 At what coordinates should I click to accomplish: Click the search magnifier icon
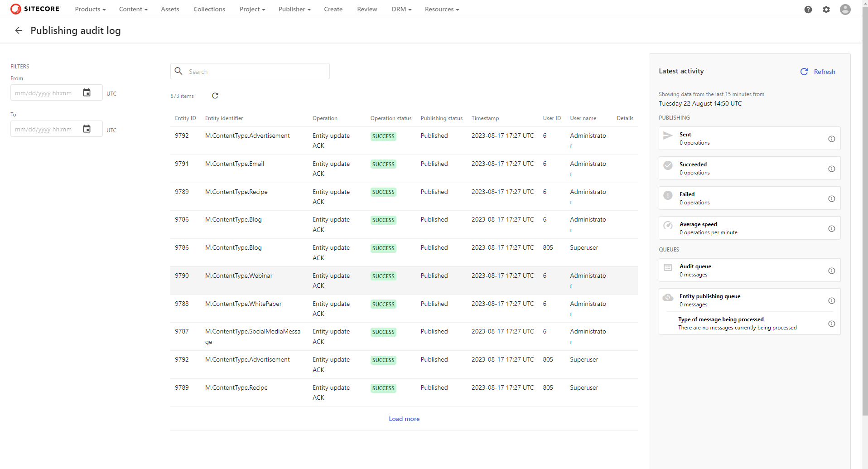[x=178, y=71]
